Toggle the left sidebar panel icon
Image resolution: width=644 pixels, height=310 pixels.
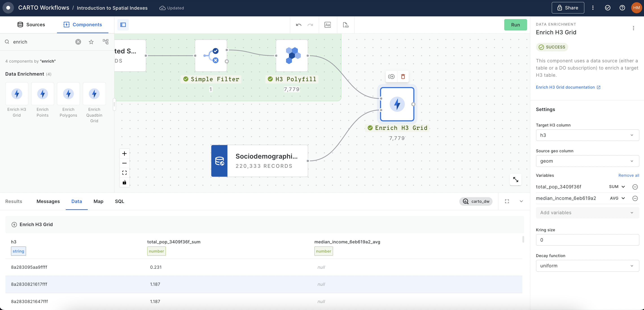[123, 25]
